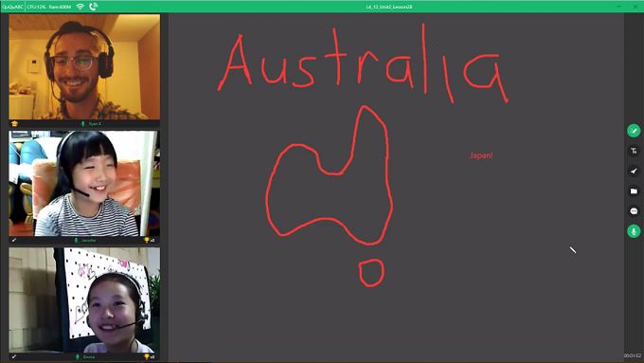Select the green pen drawing tool
This screenshot has width=644, height=363.
tap(634, 131)
